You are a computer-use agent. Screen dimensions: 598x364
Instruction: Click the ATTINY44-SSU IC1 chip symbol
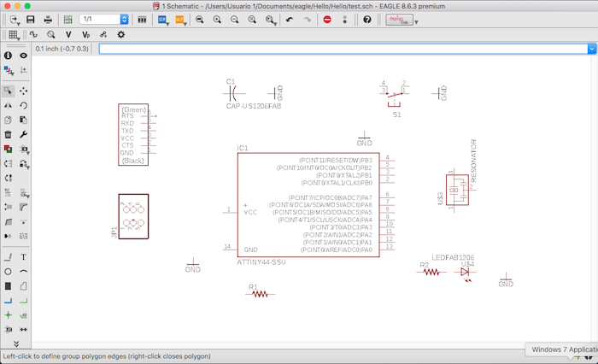(308, 205)
